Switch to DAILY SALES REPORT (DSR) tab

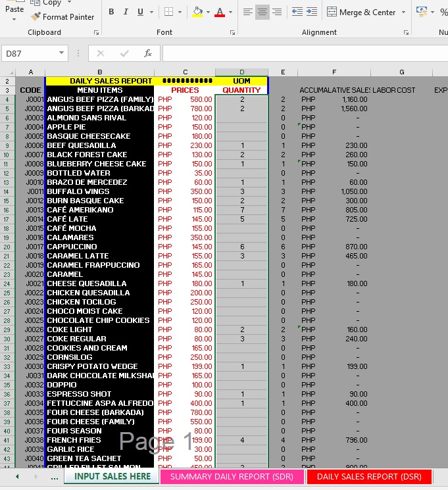click(369, 477)
